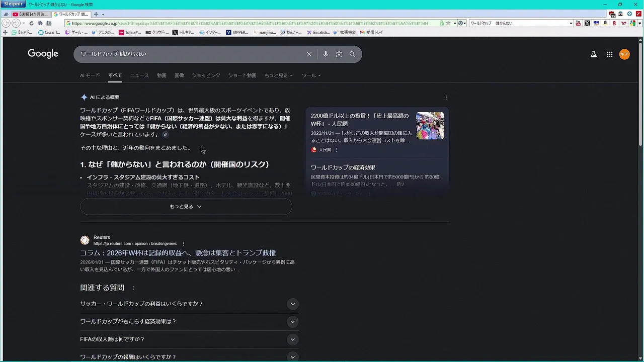Search with the YouTube engine icon
Screen dimensions: 644x362
click(578, 23)
